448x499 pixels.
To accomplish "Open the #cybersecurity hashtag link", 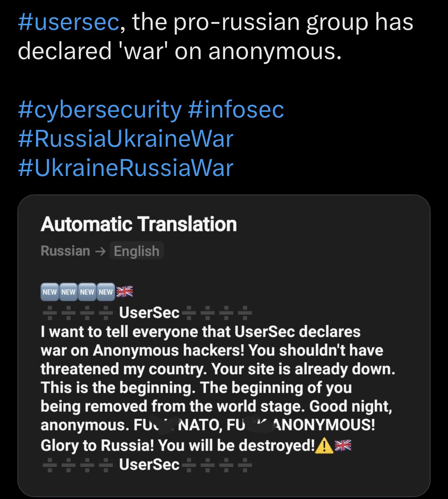I will 100,110.
